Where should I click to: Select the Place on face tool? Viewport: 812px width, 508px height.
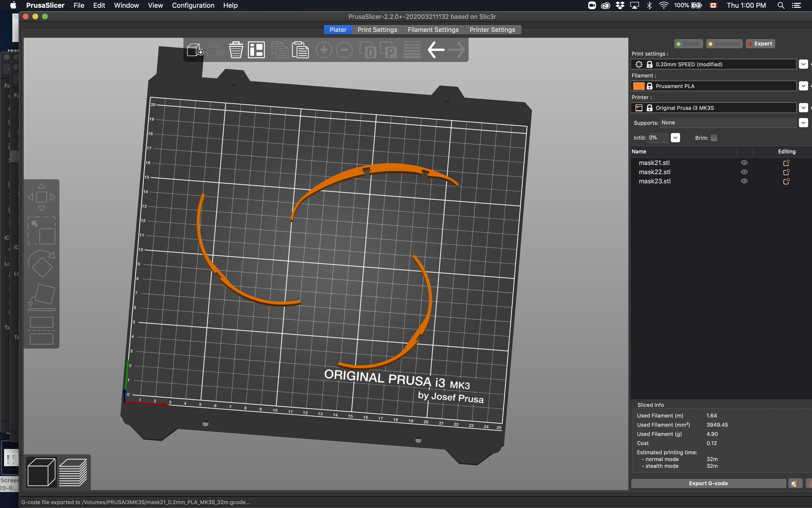tap(41, 297)
